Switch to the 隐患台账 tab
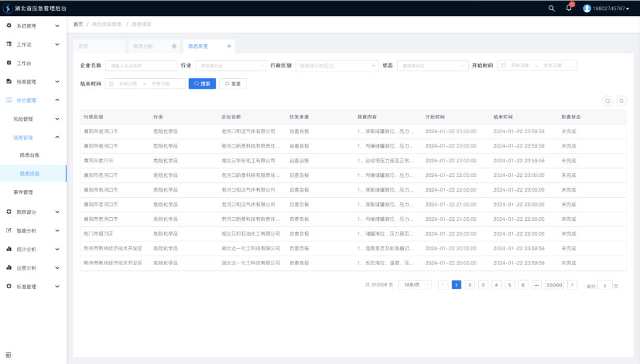640x364 pixels. [x=143, y=46]
